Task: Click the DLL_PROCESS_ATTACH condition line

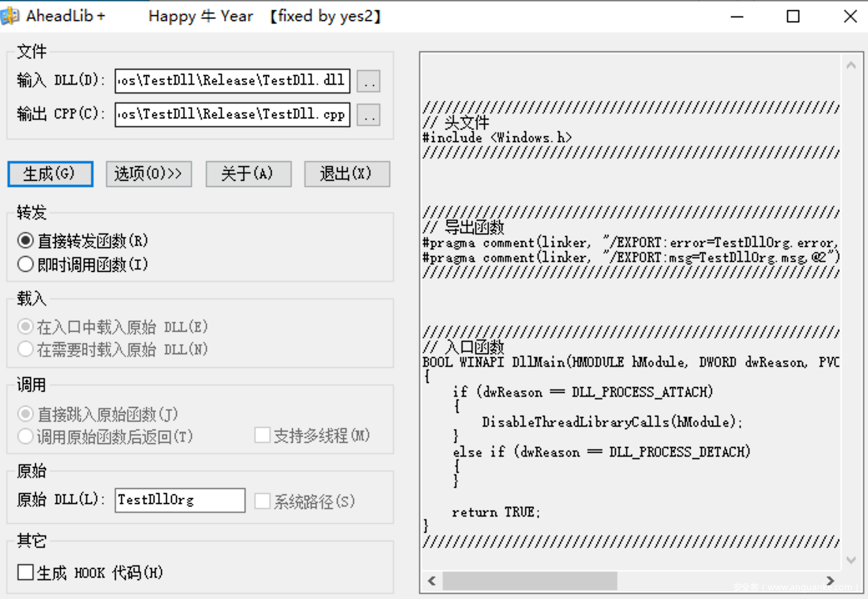Action: point(582,392)
